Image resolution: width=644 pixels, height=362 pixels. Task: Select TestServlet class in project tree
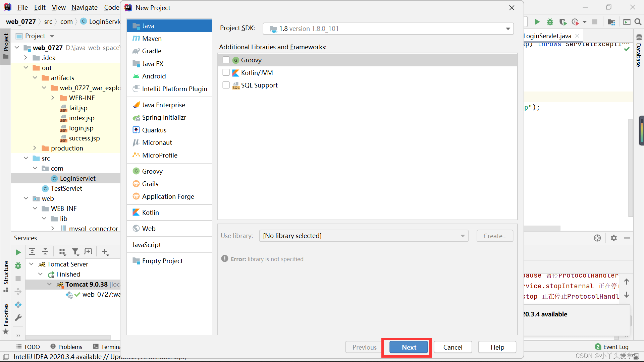tap(66, 188)
